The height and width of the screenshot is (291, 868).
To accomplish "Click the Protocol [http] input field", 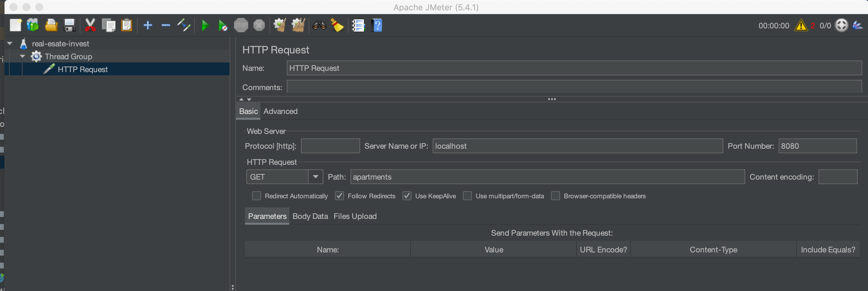I will point(330,146).
